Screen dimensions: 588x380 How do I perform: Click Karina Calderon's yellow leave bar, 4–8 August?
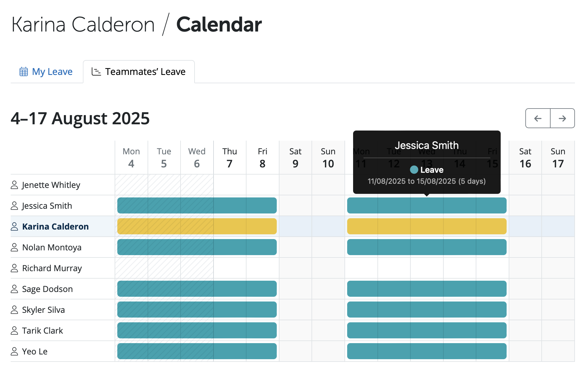[x=197, y=226]
